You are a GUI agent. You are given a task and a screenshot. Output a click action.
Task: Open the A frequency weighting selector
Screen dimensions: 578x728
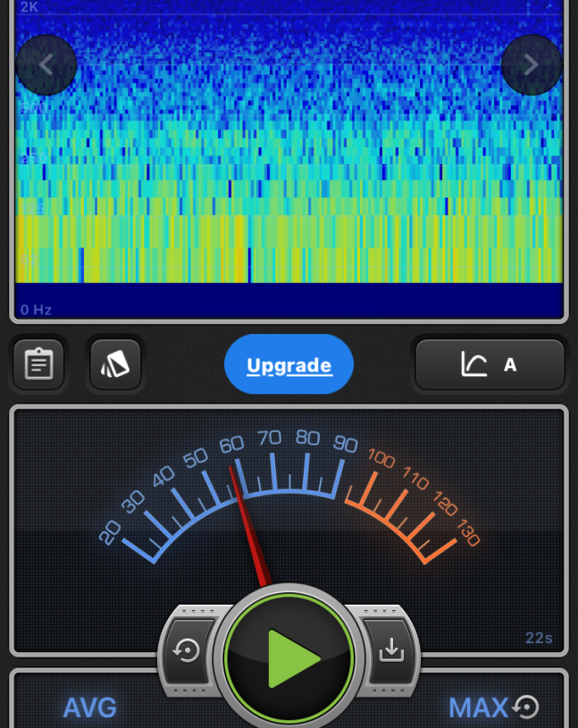coord(490,364)
